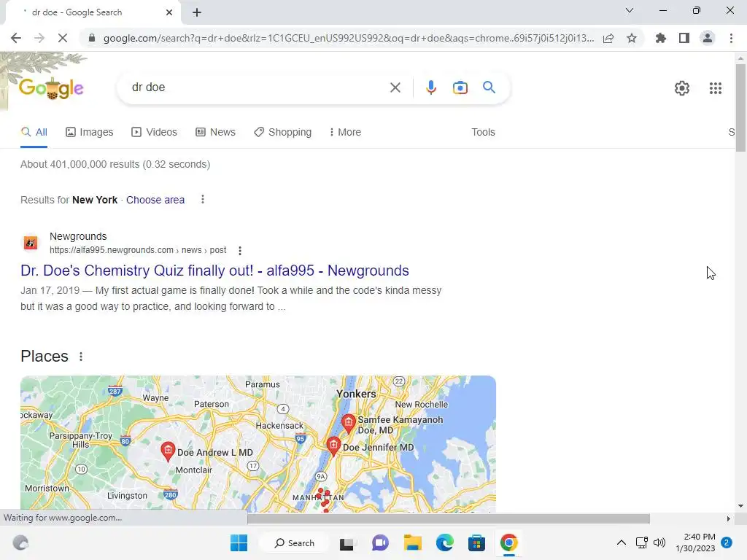
Task: Open a new browser tab
Action: (x=197, y=12)
